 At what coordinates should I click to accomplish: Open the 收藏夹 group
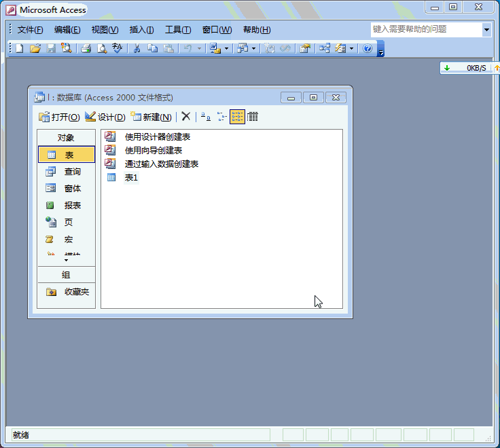(67, 292)
